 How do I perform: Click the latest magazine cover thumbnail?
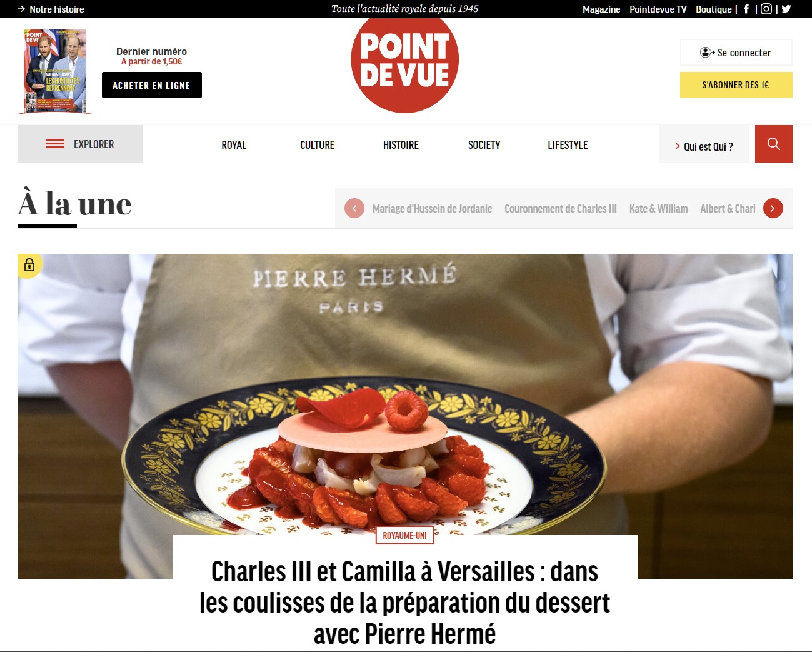[x=55, y=71]
